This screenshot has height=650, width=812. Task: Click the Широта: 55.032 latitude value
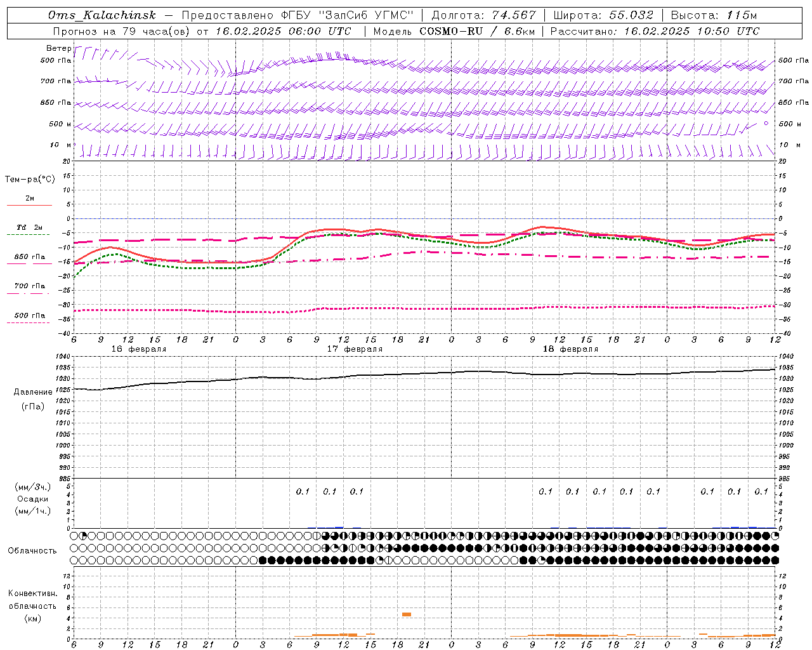tap(603, 15)
